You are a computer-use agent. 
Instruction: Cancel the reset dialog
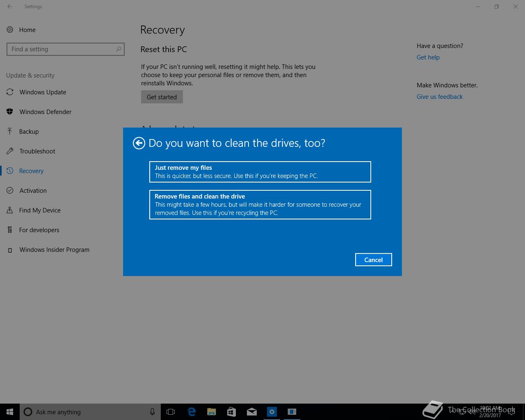(x=373, y=260)
